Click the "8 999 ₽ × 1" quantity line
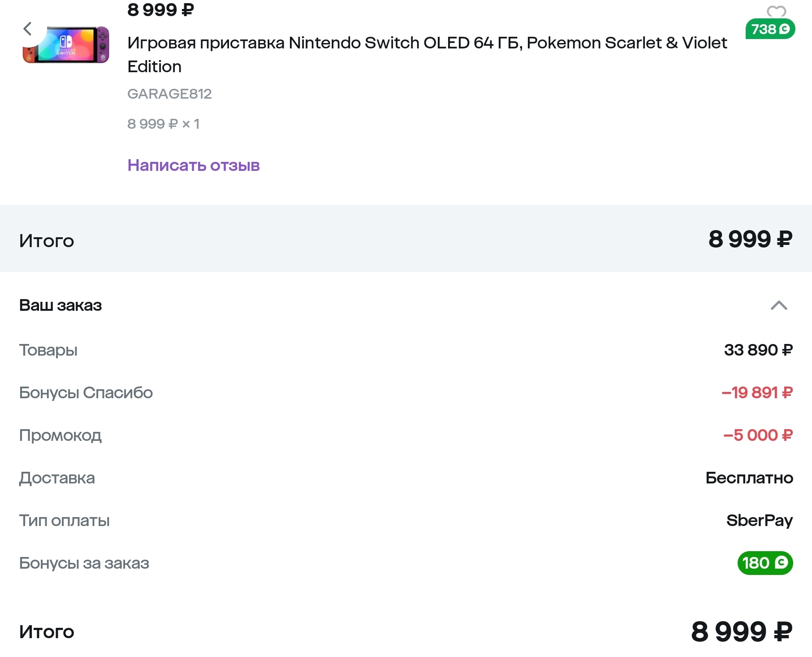This screenshot has width=812, height=657. point(164,124)
